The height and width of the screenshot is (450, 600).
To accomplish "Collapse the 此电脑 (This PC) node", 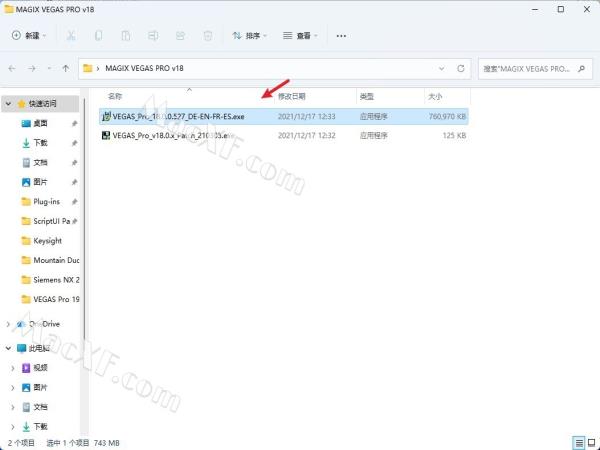I will [8, 348].
